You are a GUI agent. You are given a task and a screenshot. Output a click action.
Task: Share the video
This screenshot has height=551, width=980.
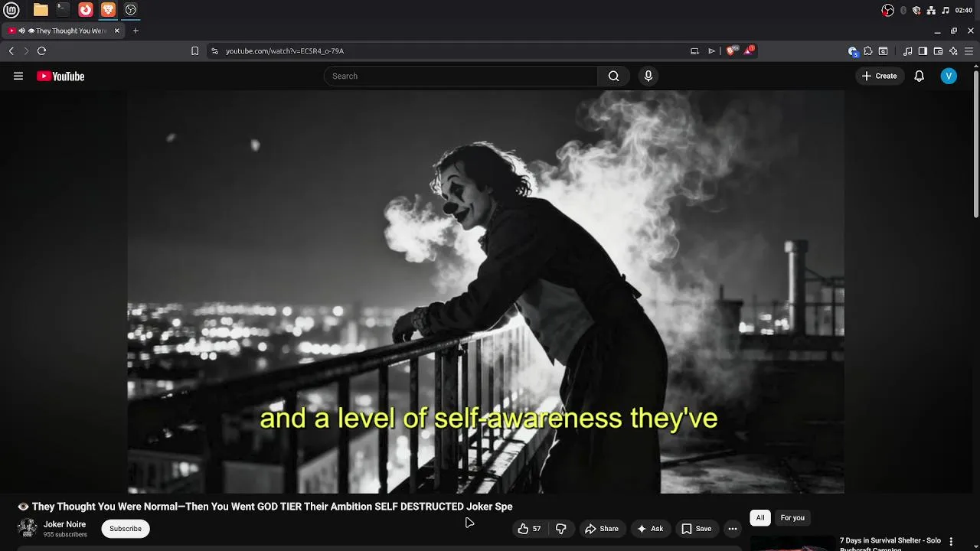click(x=601, y=529)
